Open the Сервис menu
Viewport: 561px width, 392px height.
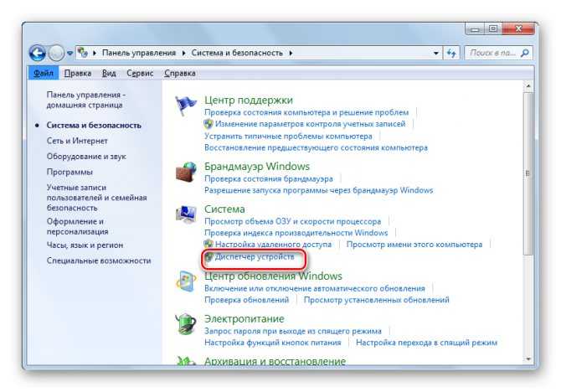point(140,73)
